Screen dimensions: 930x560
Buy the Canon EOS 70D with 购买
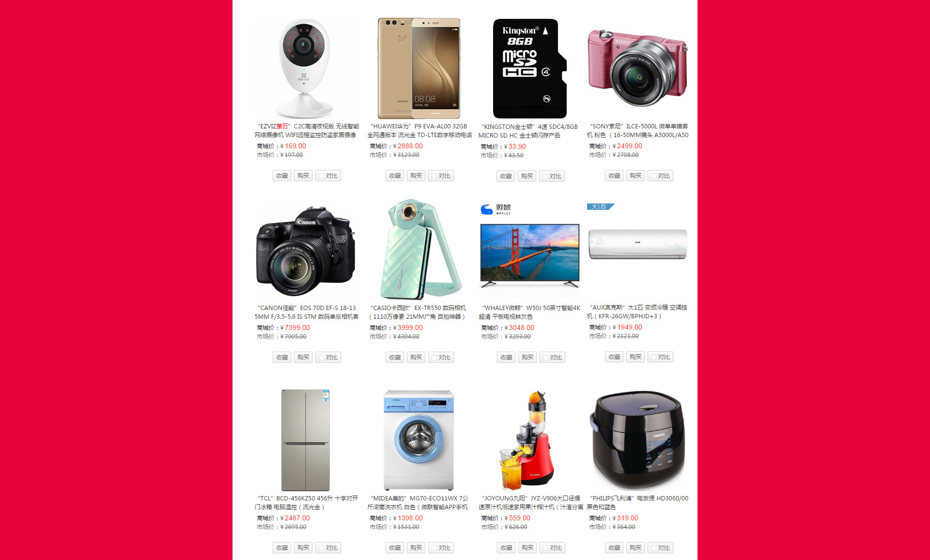[303, 358]
